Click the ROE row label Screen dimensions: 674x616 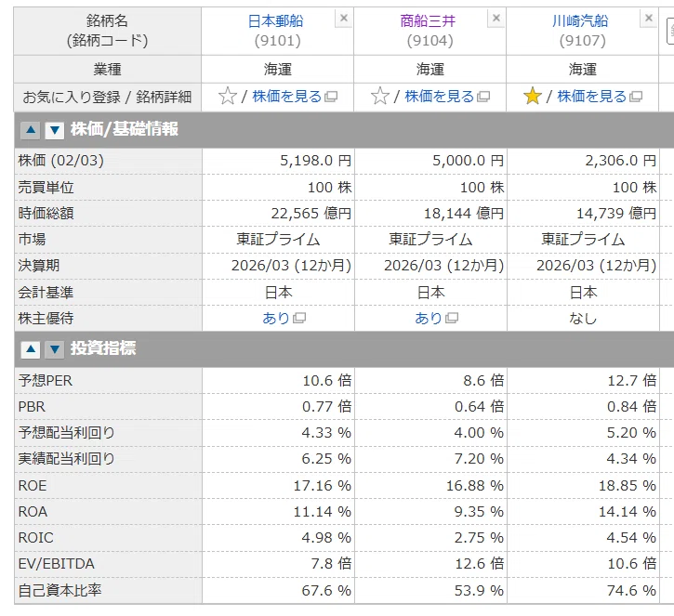click(33, 486)
